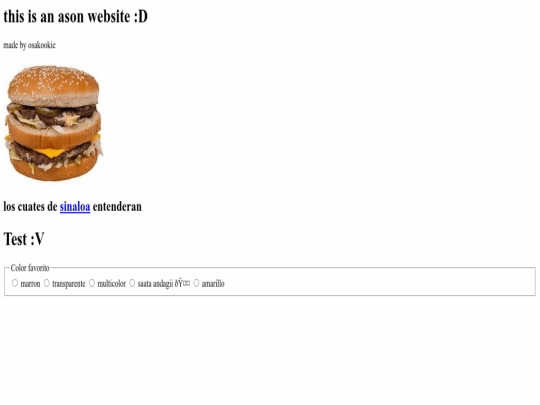Pick the saata andagii radio button
Screen dimensions: 540x405
pos(132,283)
